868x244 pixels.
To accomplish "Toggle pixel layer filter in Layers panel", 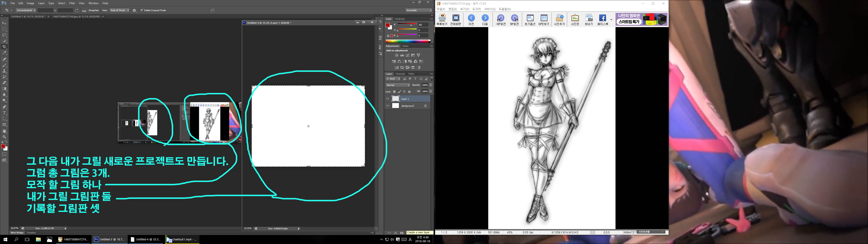I will point(405,79).
